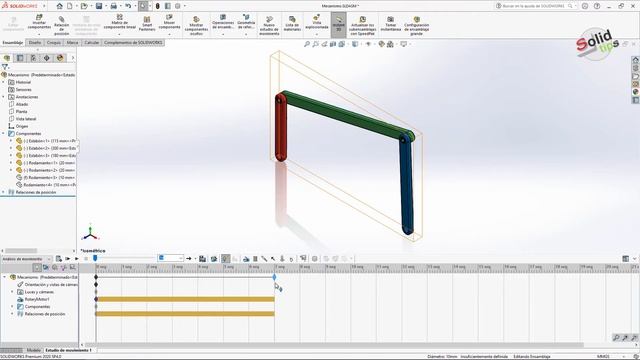
Task: Switch to the Croquis ribbon tab
Action: (x=54, y=42)
